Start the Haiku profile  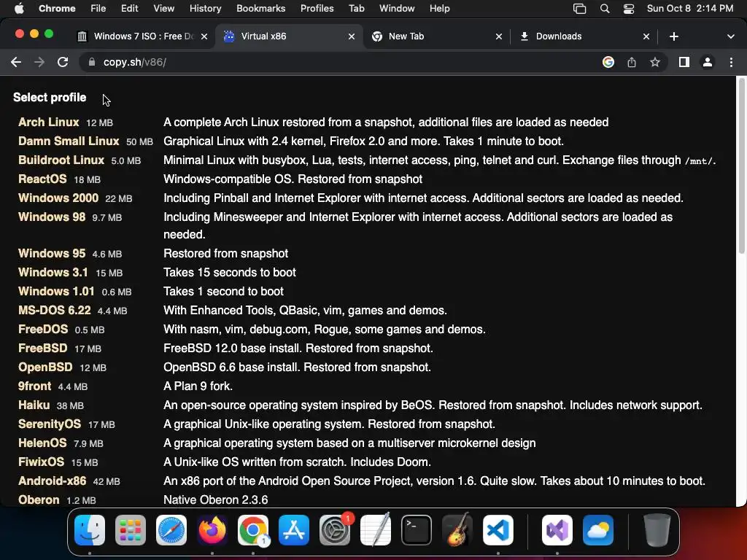pyautogui.click(x=34, y=405)
